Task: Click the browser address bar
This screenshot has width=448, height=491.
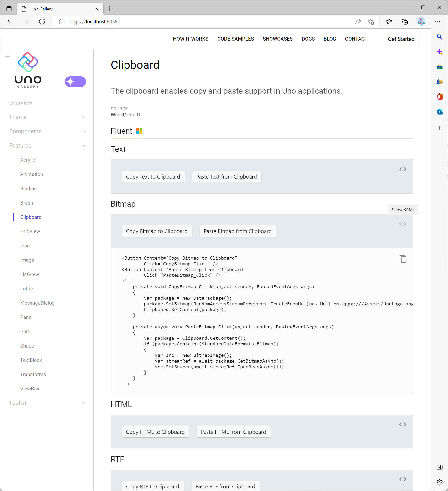Action: coord(171,21)
